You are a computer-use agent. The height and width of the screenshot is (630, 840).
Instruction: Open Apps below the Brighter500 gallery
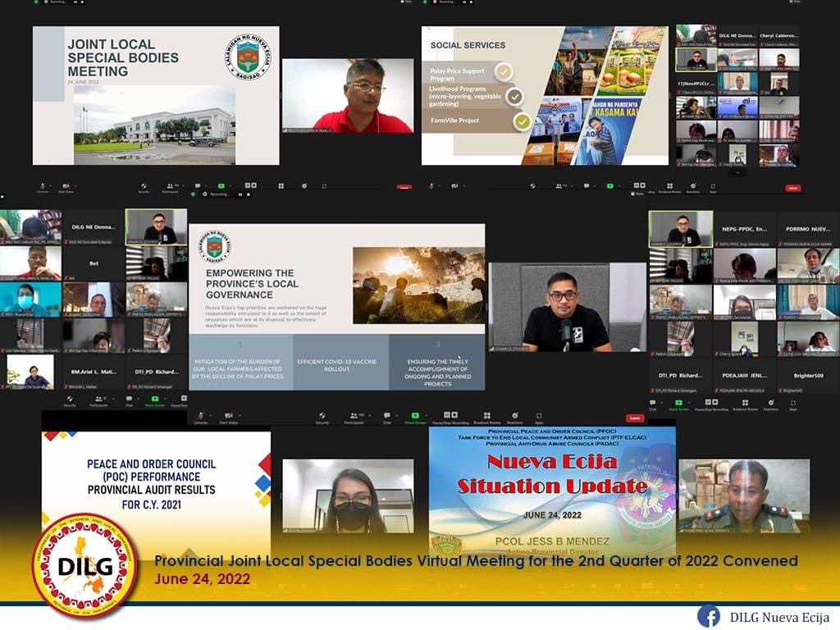coord(793,404)
